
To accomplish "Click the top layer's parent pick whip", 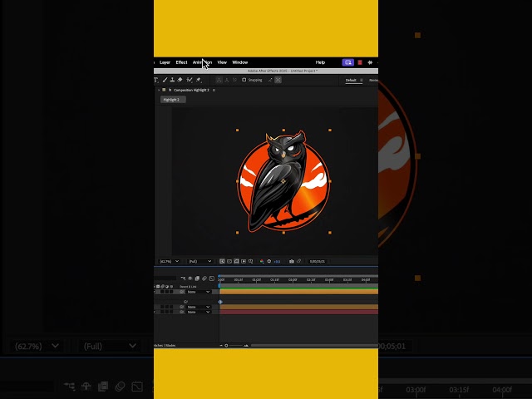I will [x=182, y=292].
